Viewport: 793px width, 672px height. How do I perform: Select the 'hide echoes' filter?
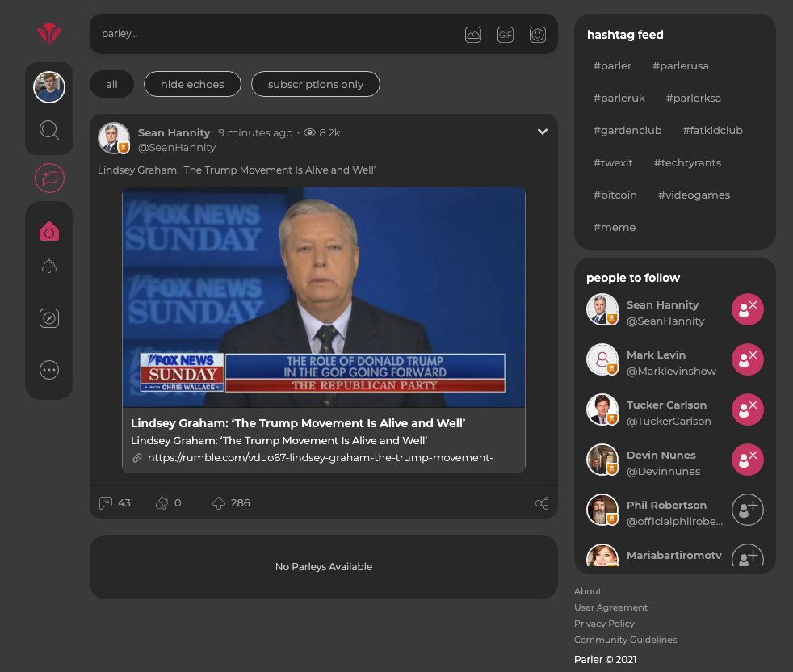tap(192, 84)
